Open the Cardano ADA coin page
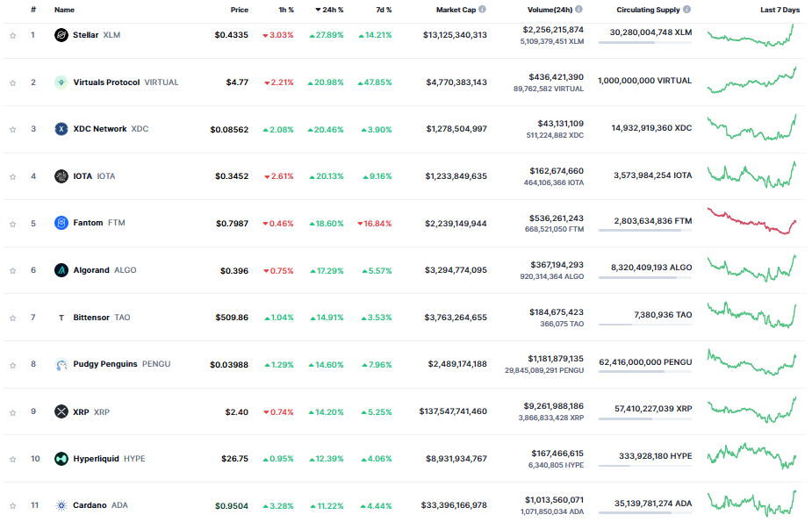 click(100, 505)
